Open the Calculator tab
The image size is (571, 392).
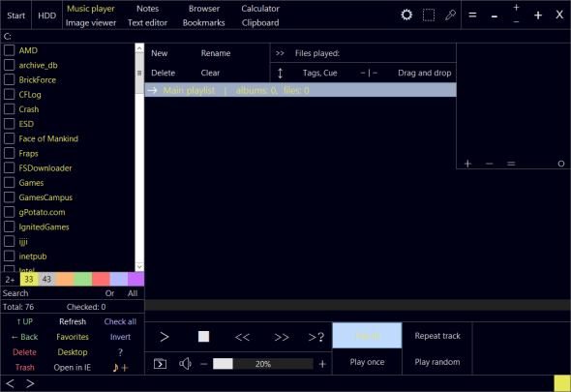point(260,9)
